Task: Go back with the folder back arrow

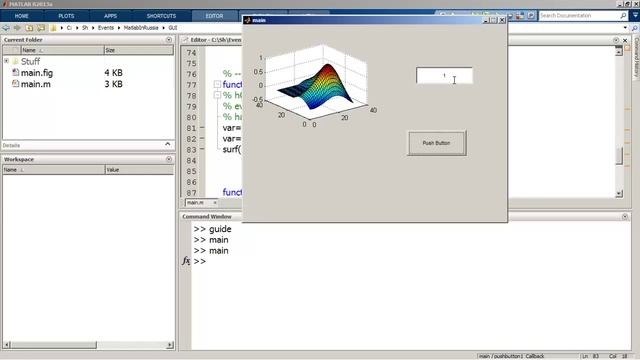Action: pos(6,28)
